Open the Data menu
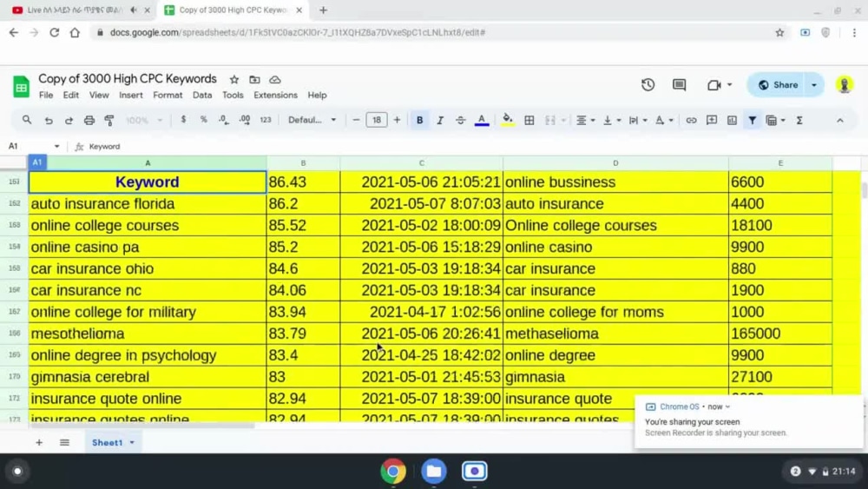Image resolution: width=868 pixels, height=489 pixels. click(202, 96)
